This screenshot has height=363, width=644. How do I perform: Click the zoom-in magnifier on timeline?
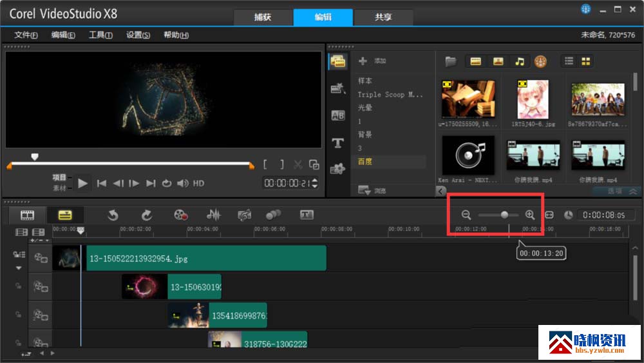[x=530, y=215]
